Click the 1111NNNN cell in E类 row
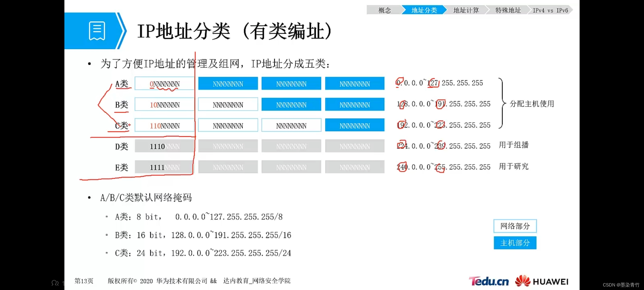 click(164, 167)
